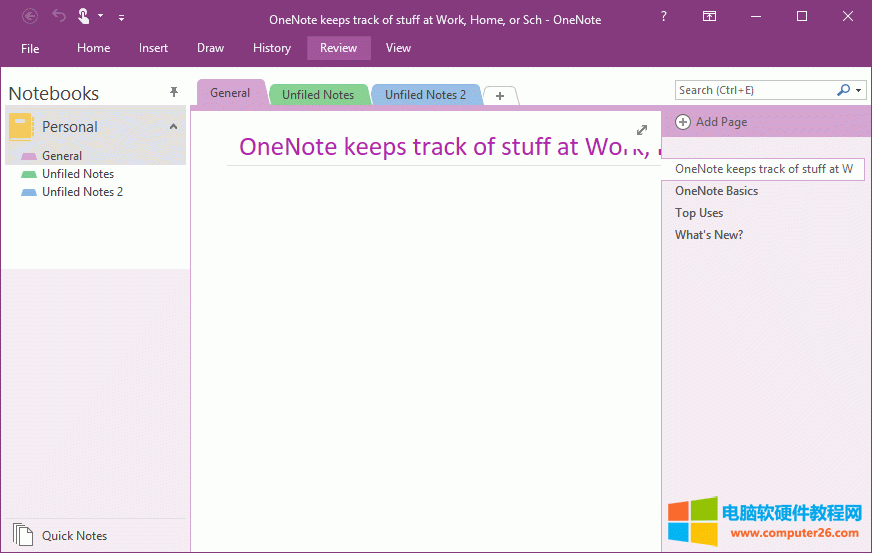The width and height of the screenshot is (872, 553).
Task: Click the Personal notebook icon
Action: (x=21, y=127)
